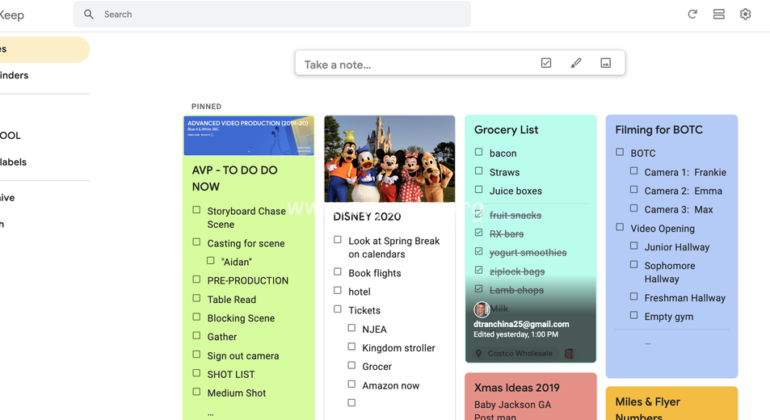Create a new list note icon
Image resolution: width=770 pixels, height=420 pixels.
546,63
